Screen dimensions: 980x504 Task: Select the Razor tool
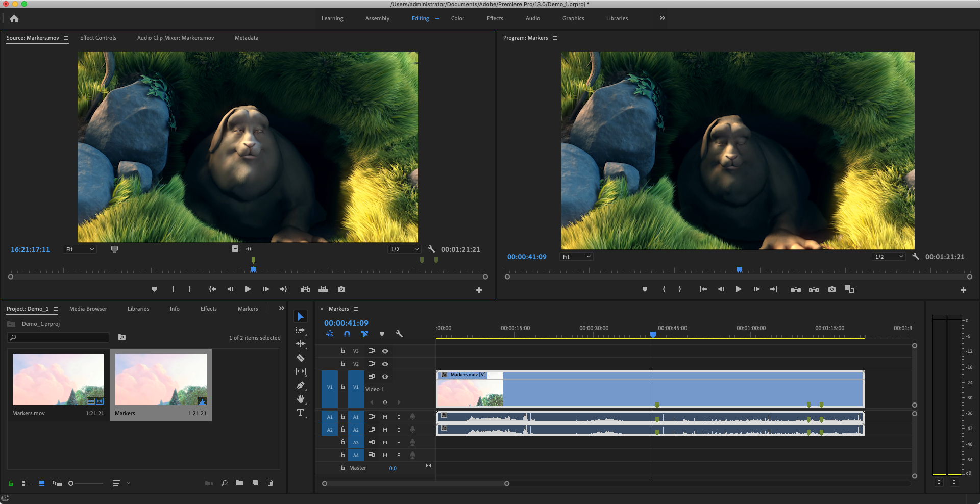[301, 358]
